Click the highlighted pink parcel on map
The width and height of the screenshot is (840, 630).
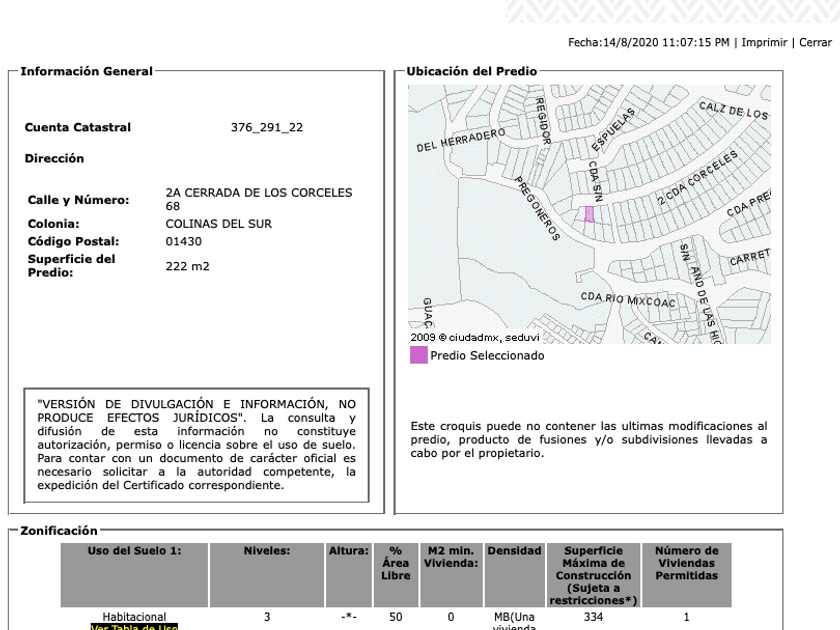point(589,214)
